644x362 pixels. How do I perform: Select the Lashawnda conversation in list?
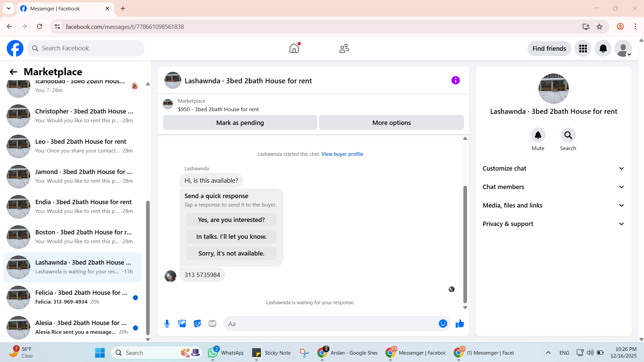[x=72, y=267]
